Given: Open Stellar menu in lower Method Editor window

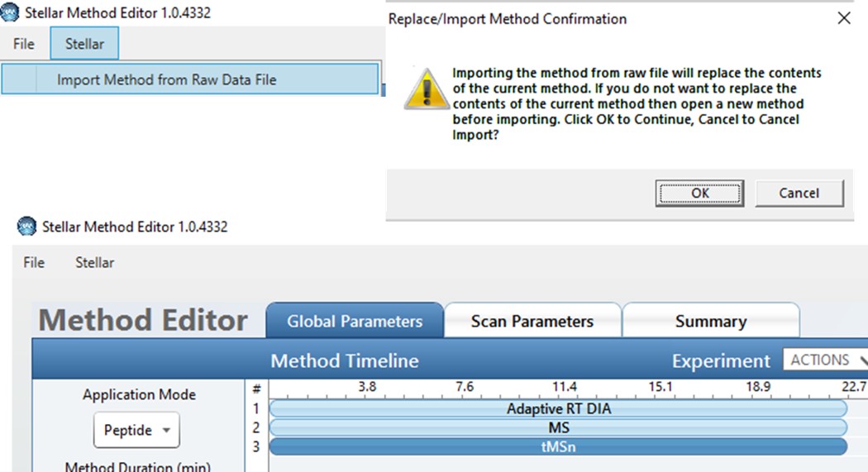Looking at the screenshot, I should [95, 262].
